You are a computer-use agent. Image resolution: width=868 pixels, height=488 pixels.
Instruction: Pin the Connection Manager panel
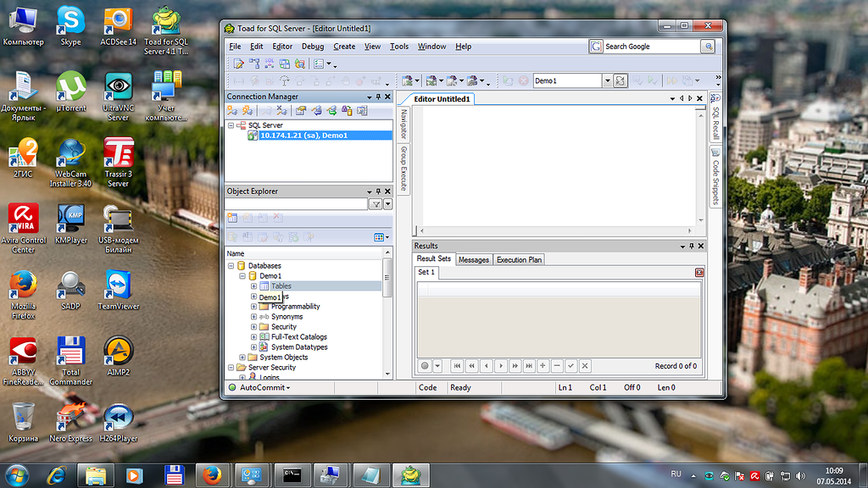378,97
